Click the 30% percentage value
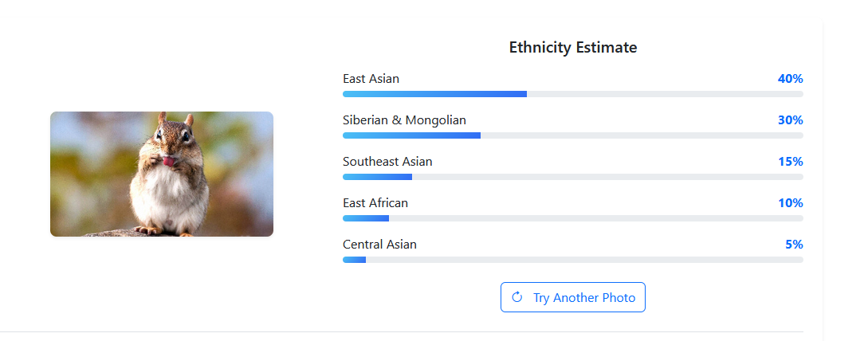This screenshot has width=868, height=341. click(790, 120)
